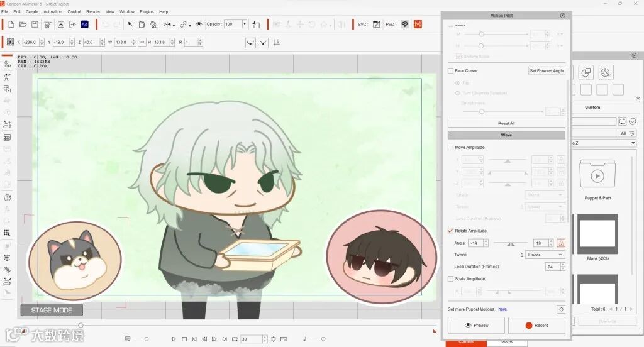Click the Loop Duration frames field

click(553, 267)
